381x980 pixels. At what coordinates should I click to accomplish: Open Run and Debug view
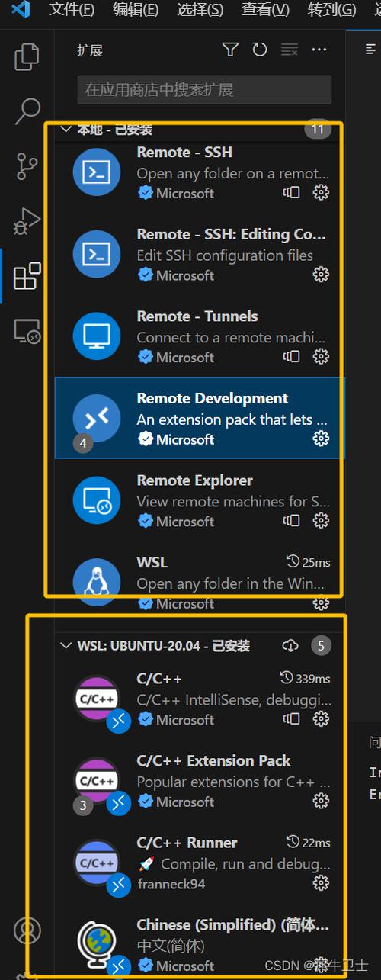[27, 221]
